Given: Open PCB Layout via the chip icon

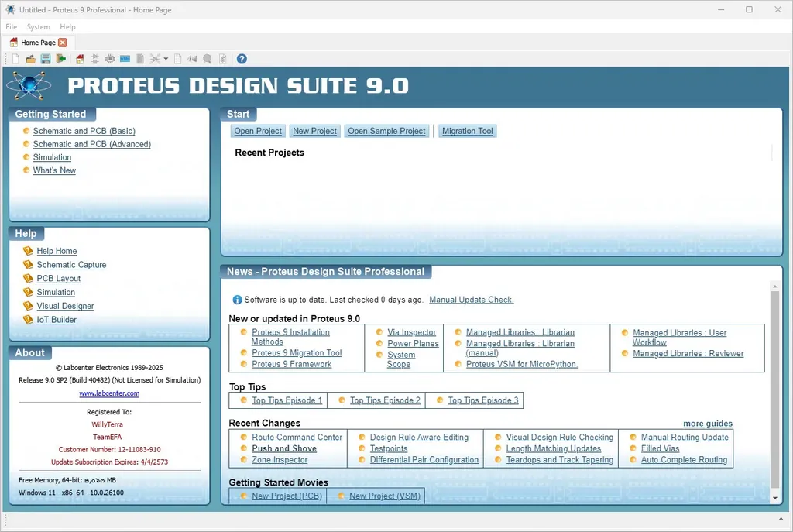Looking at the screenshot, I should [x=110, y=59].
